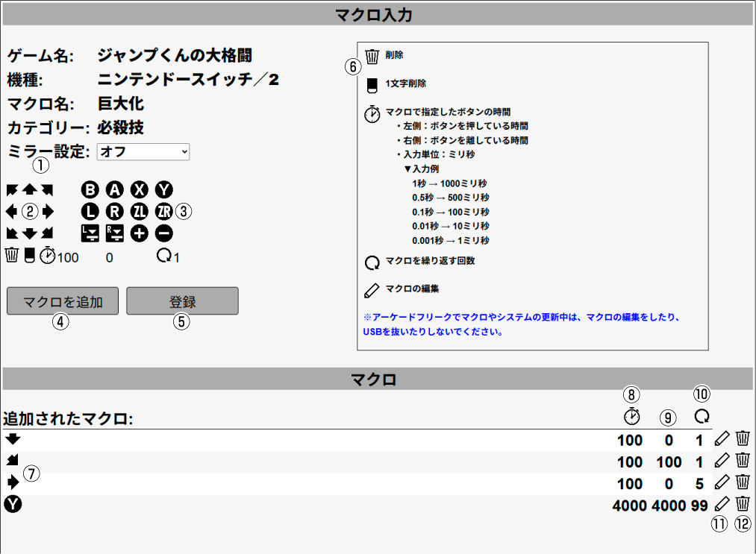Open the ミラー設定 dropdown menu
This screenshot has height=554, width=756.
coord(143,151)
